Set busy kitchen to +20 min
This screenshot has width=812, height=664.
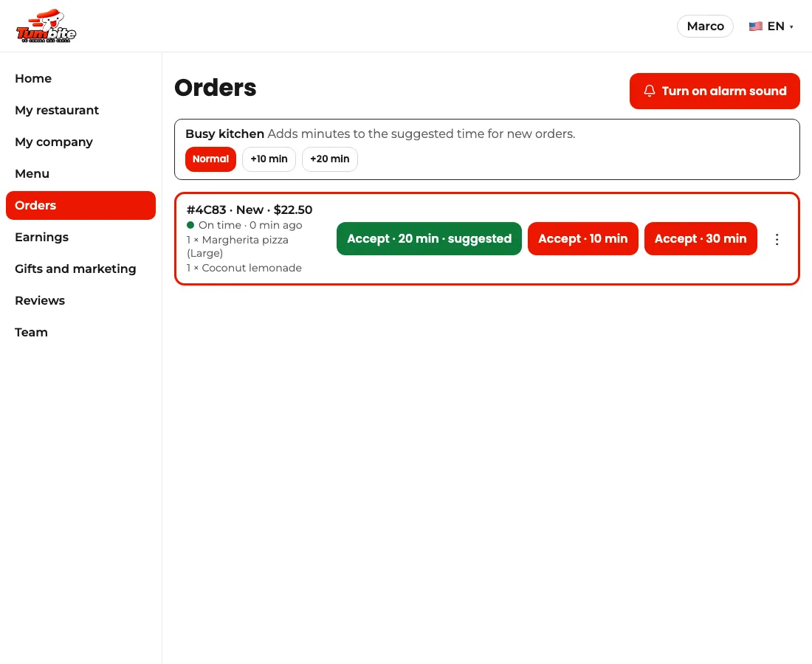pos(330,159)
